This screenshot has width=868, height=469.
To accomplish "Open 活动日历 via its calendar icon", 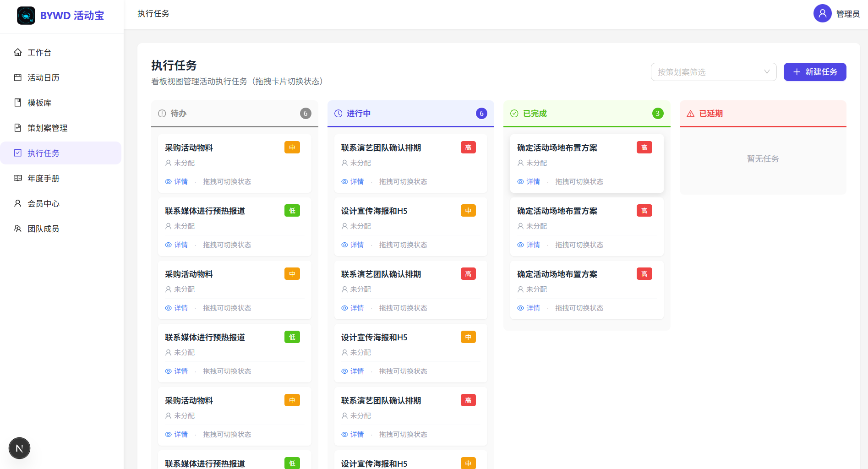I will [x=18, y=77].
